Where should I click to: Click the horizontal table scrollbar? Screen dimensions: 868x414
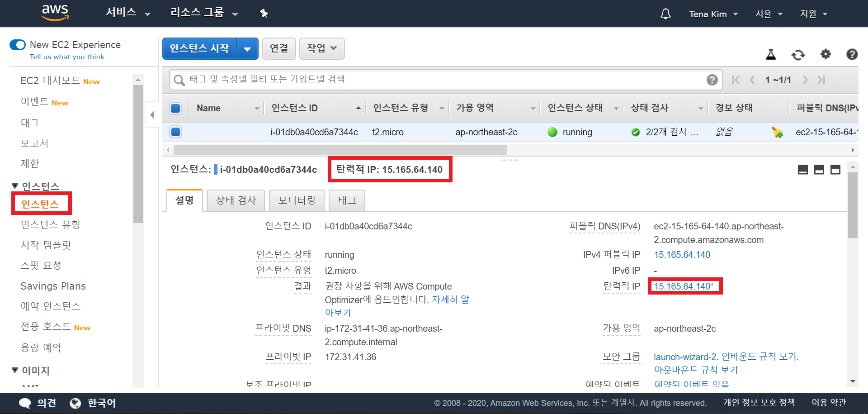pyautogui.click(x=340, y=150)
